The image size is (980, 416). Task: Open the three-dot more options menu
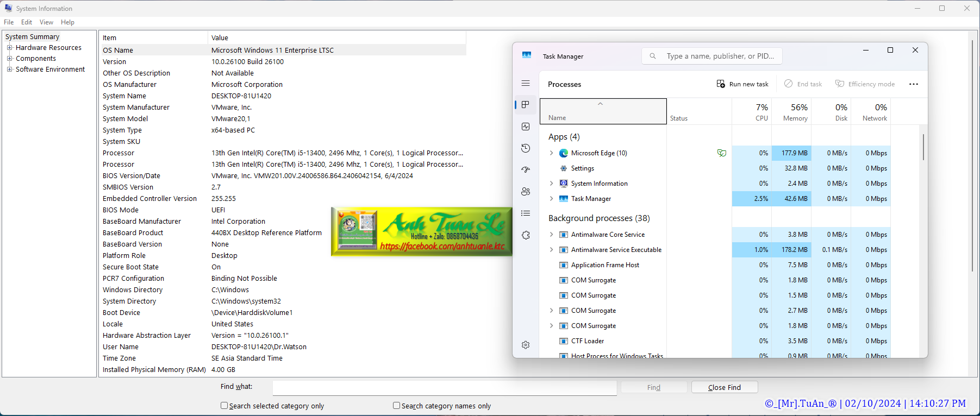(914, 84)
